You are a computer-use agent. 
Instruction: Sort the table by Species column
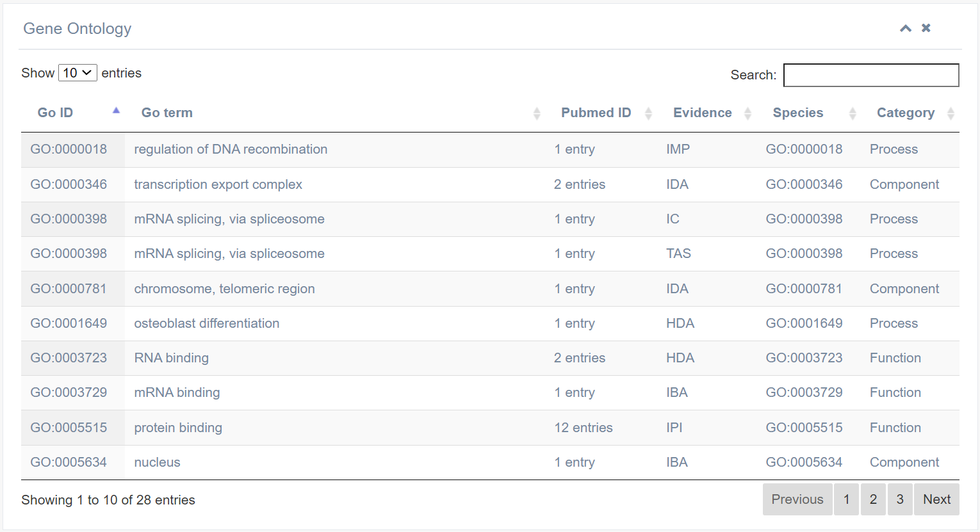click(809, 113)
